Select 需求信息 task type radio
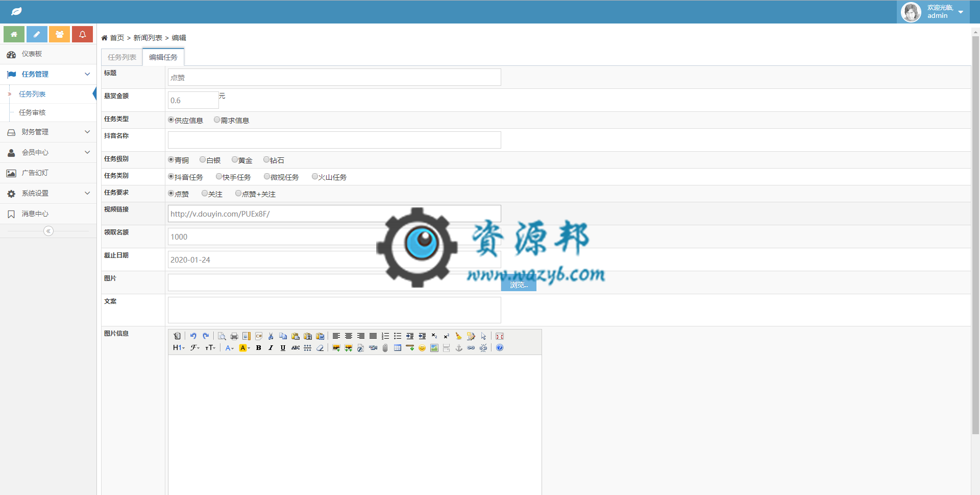Image resolution: width=980 pixels, height=495 pixels. coord(217,120)
